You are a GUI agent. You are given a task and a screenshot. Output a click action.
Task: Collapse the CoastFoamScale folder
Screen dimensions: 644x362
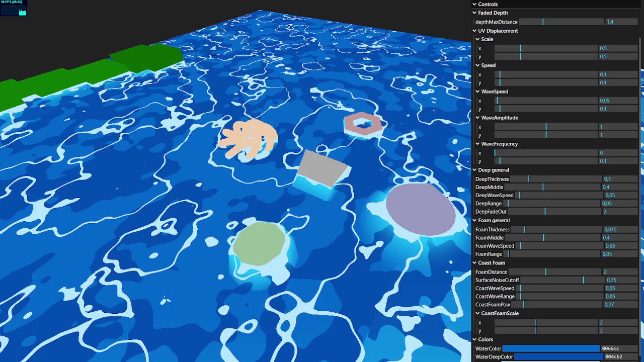click(477, 313)
